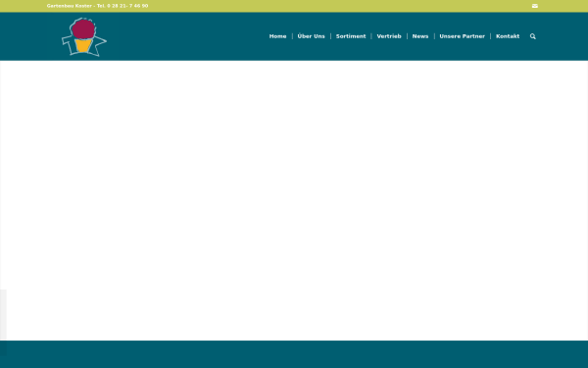Click the purple flower of the logo
588x368 pixels.
click(83, 28)
